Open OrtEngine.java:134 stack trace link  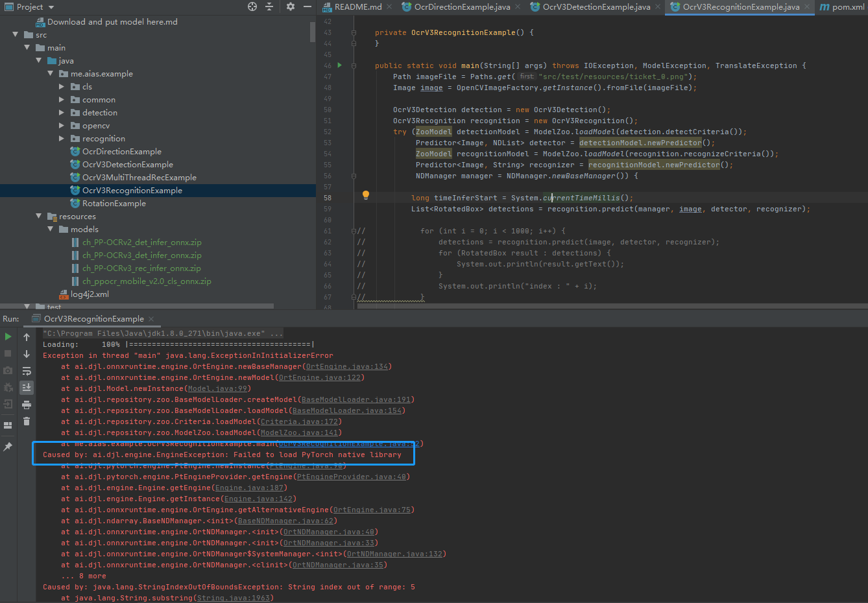pyautogui.click(x=347, y=366)
